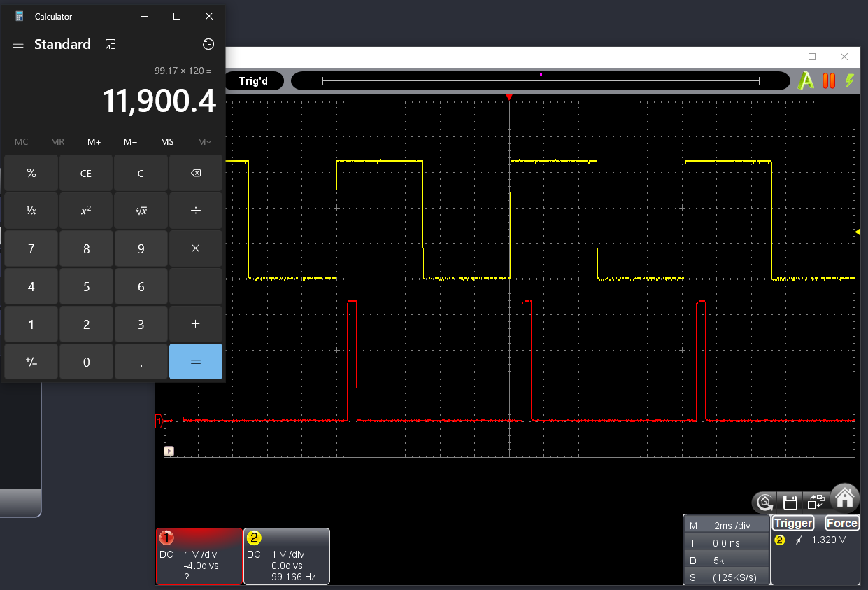Click the Calculator minus key
This screenshot has height=590, width=868.
196,286
